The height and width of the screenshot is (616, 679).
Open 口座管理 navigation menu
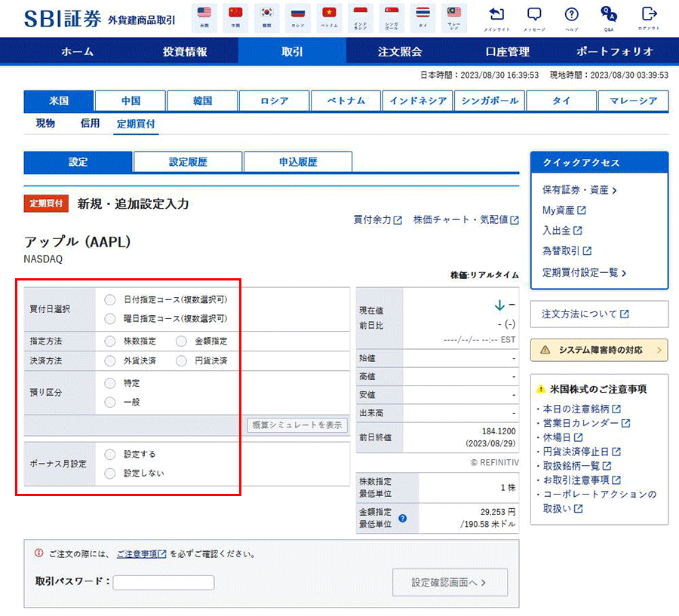pos(508,51)
